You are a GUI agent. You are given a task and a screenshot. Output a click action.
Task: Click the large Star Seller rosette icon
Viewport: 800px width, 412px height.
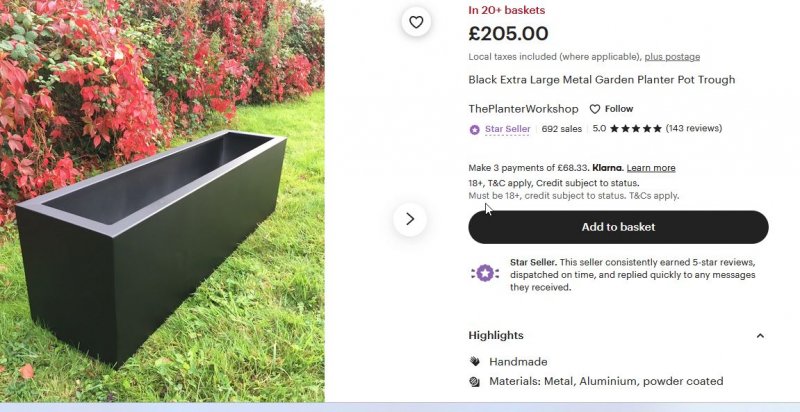click(x=485, y=273)
